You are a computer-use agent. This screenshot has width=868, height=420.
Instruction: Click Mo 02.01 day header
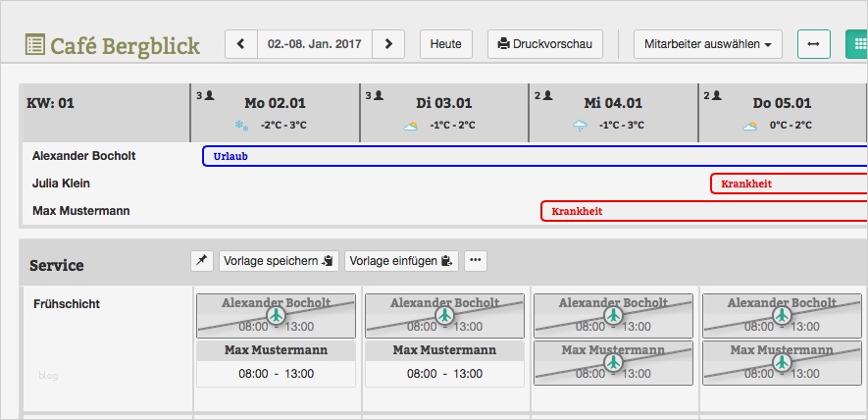coord(276,103)
